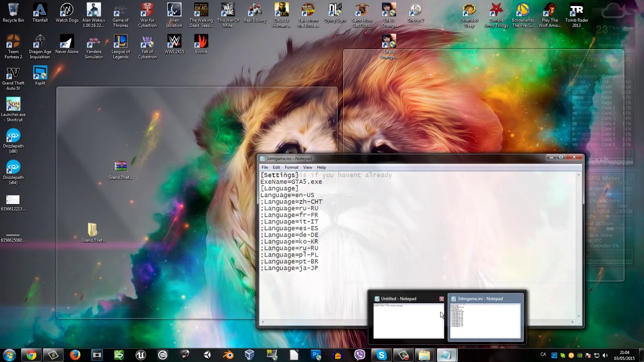Viewport: 644px width, 362px height.
Task: Open the volume icon in system tray
Action: (604, 355)
